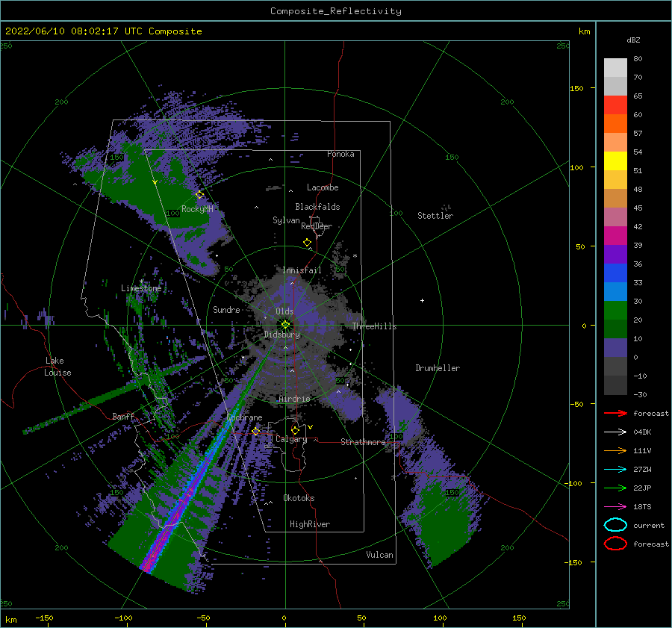Click the Innisfail town label

coord(302,270)
